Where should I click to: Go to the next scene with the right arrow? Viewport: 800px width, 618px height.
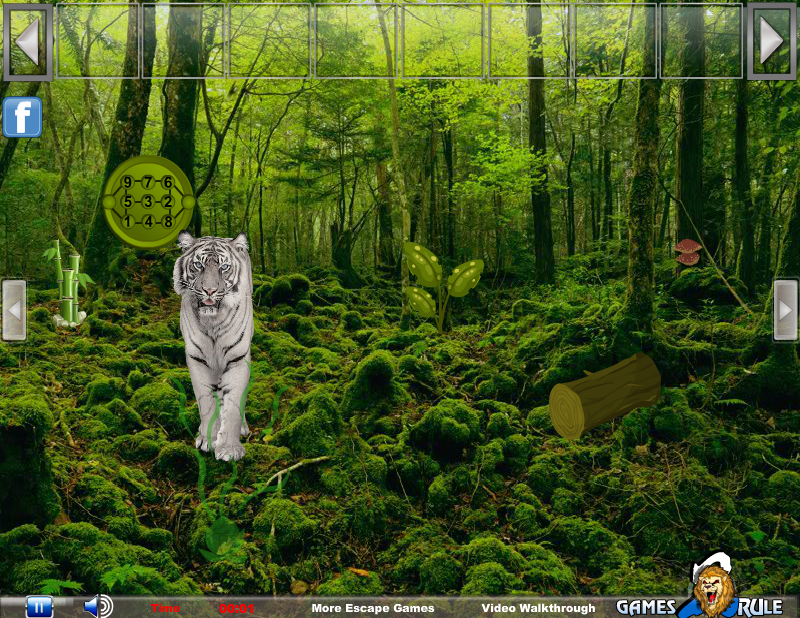click(x=785, y=310)
